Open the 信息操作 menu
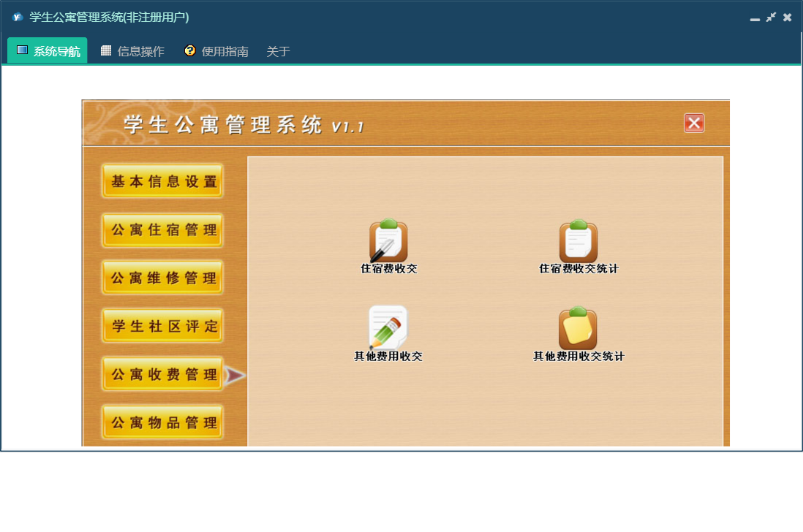The height and width of the screenshot is (532, 803). (x=133, y=50)
